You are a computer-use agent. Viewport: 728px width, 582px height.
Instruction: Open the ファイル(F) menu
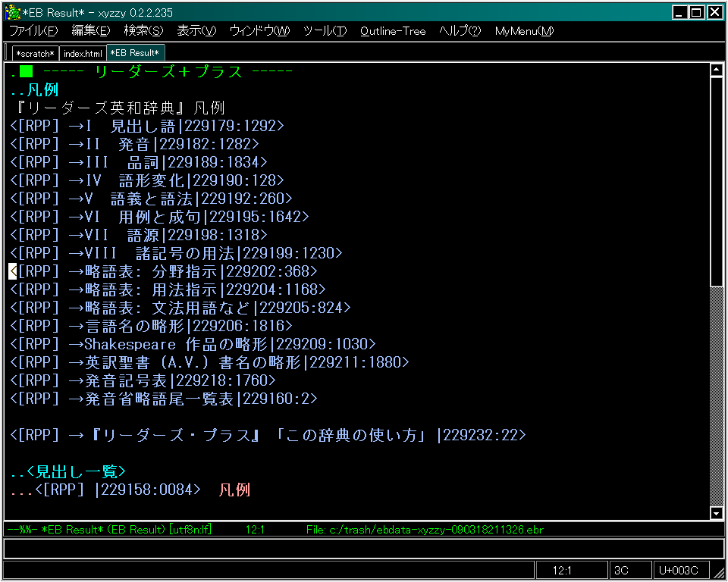tap(33, 31)
